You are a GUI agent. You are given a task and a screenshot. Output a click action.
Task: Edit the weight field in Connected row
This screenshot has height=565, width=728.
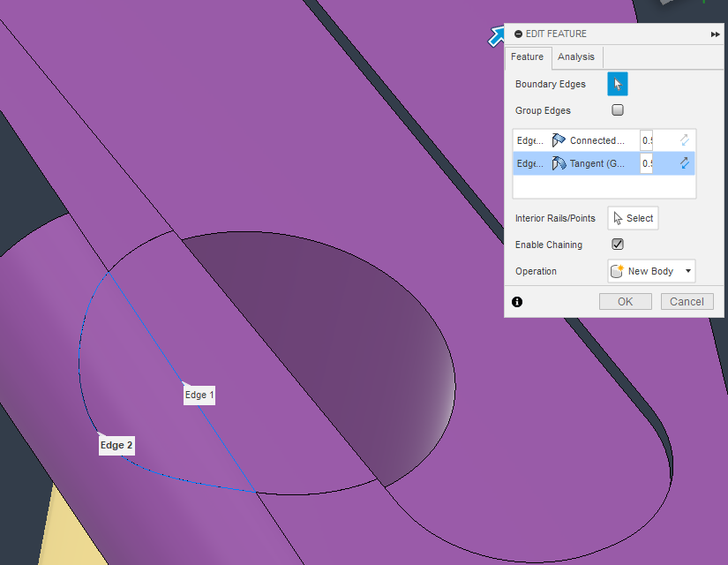[x=646, y=140]
